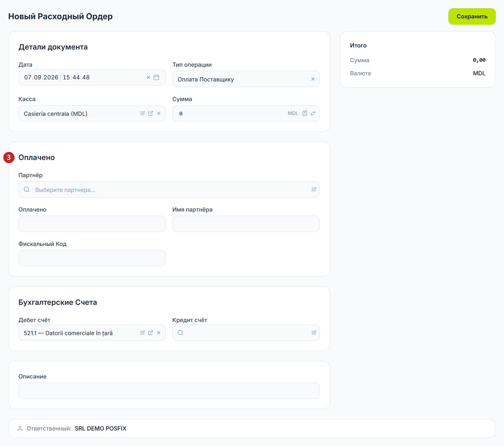
Task: Click the search icon in Партнёр field
Action: (27, 190)
